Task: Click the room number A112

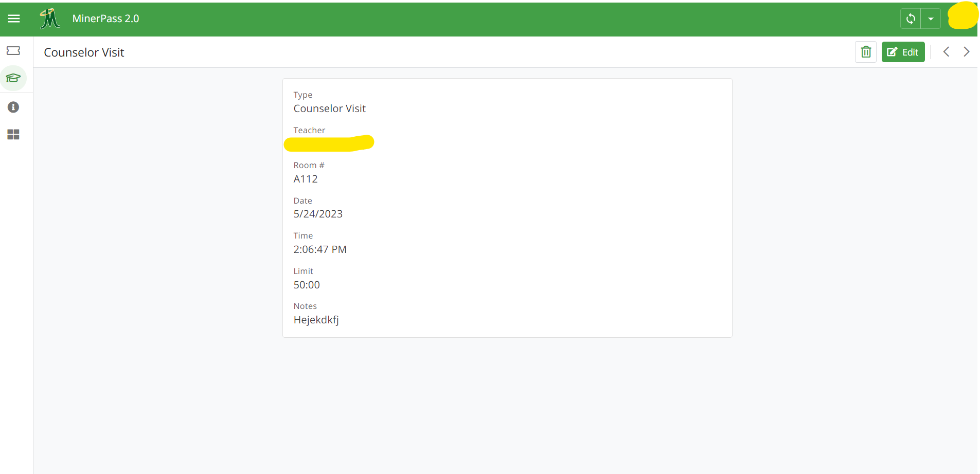Action: 306,179
